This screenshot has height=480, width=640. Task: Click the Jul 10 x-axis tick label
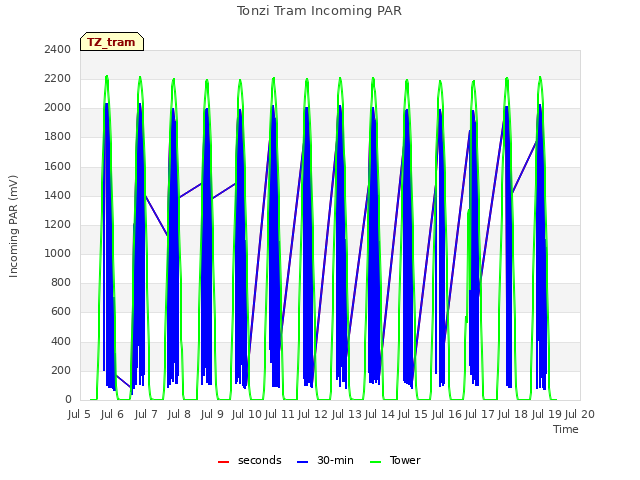pos(247,414)
